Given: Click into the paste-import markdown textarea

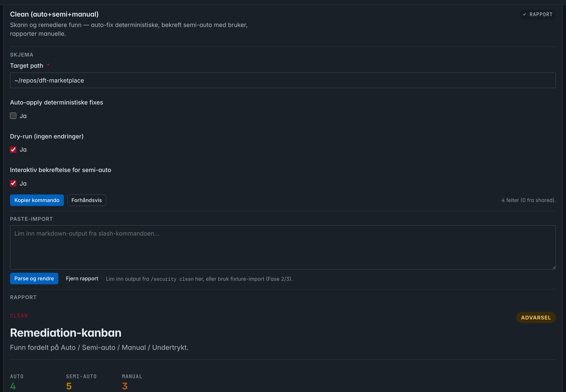Looking at the screenshot, I should 283,247.
